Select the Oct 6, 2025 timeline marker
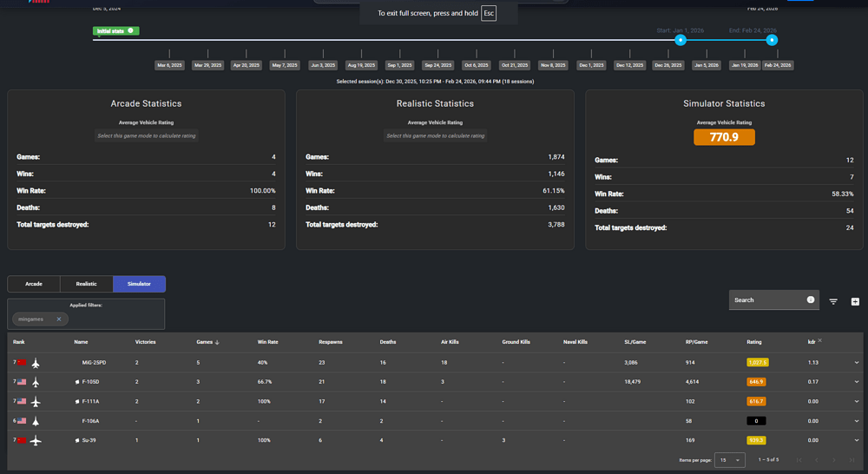Screen dimensions: 868x474 click(x=476, y=65)
